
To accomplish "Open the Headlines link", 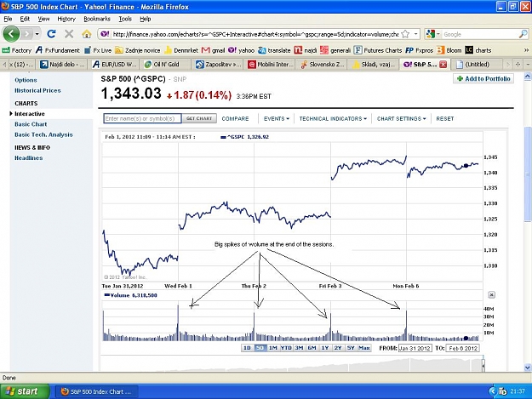I will (28, 158).
